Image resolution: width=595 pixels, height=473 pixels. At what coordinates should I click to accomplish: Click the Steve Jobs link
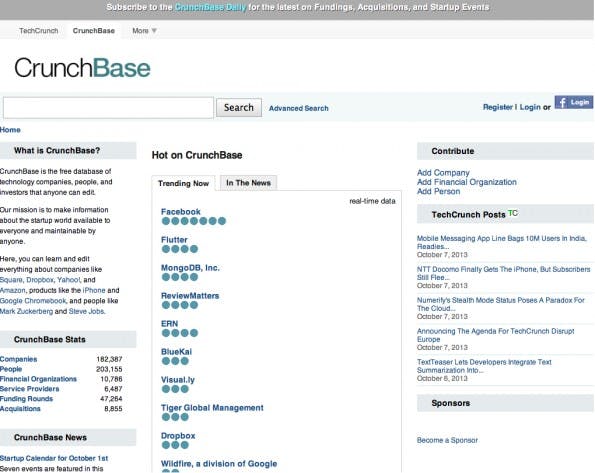coord(87,311)
